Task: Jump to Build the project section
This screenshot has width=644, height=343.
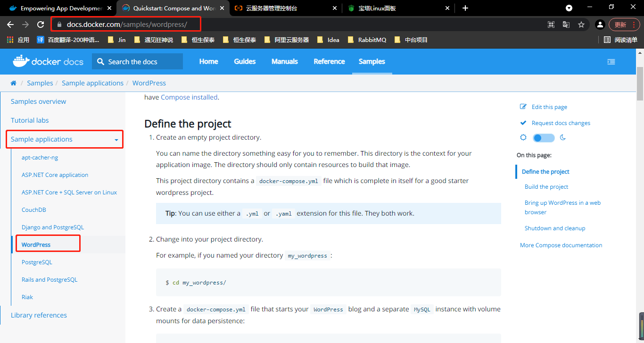Action: tap(546, 187)
